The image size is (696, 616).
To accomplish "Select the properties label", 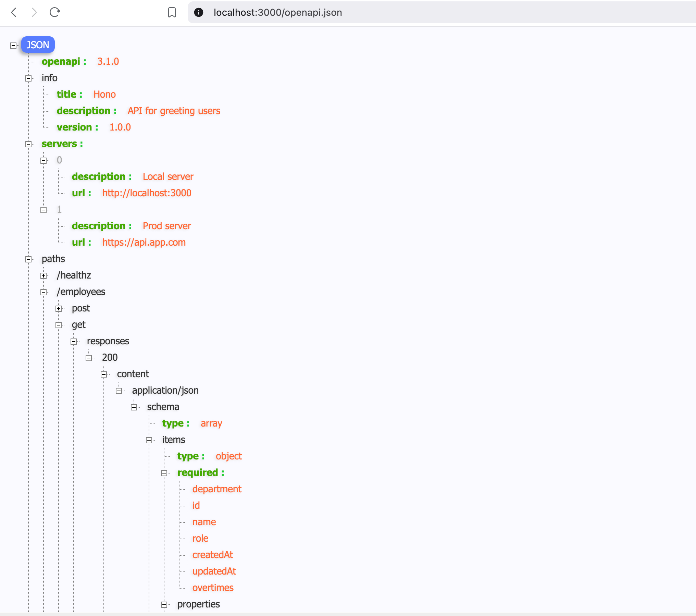I will click(199, 604).
